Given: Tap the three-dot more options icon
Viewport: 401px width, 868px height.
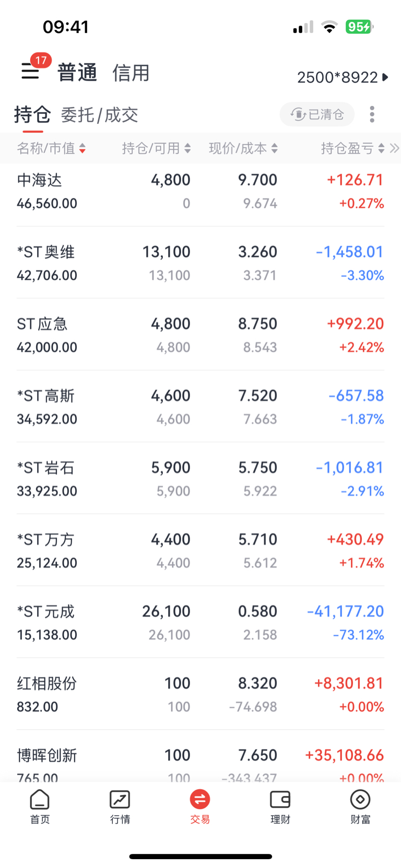Looking at the screenshot, I should click(x=372, y=114).
